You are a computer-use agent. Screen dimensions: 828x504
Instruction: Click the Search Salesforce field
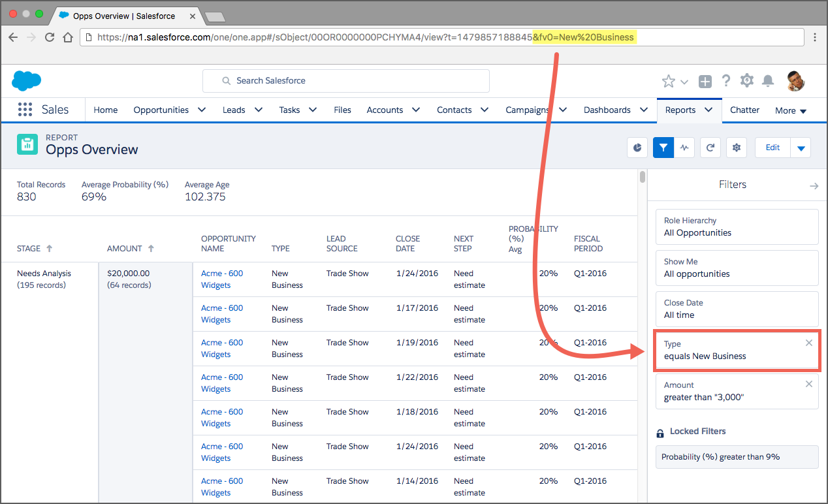point(346,81)
